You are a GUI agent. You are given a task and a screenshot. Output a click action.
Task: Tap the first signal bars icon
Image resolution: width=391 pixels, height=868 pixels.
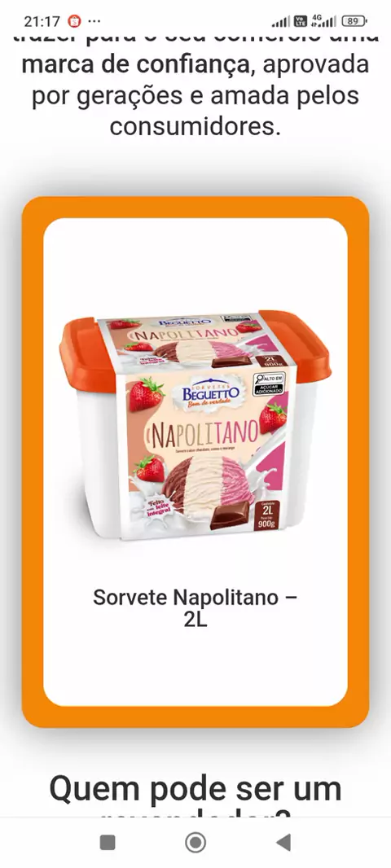(281, 22)
